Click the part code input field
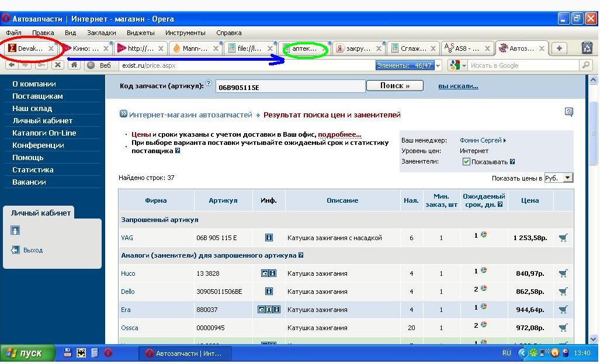 290,87
